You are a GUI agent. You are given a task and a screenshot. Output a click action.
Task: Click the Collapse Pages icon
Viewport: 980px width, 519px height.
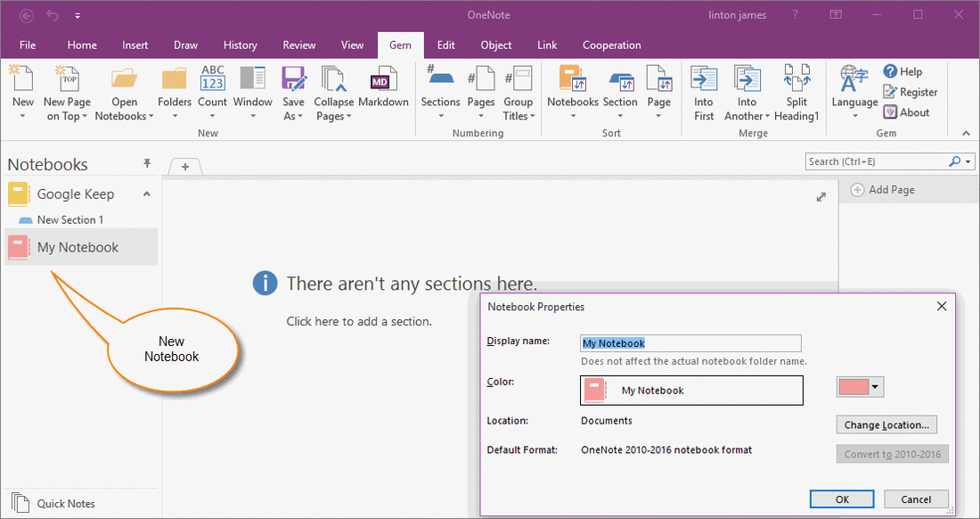pyautogui.click(x=334, y=78)
